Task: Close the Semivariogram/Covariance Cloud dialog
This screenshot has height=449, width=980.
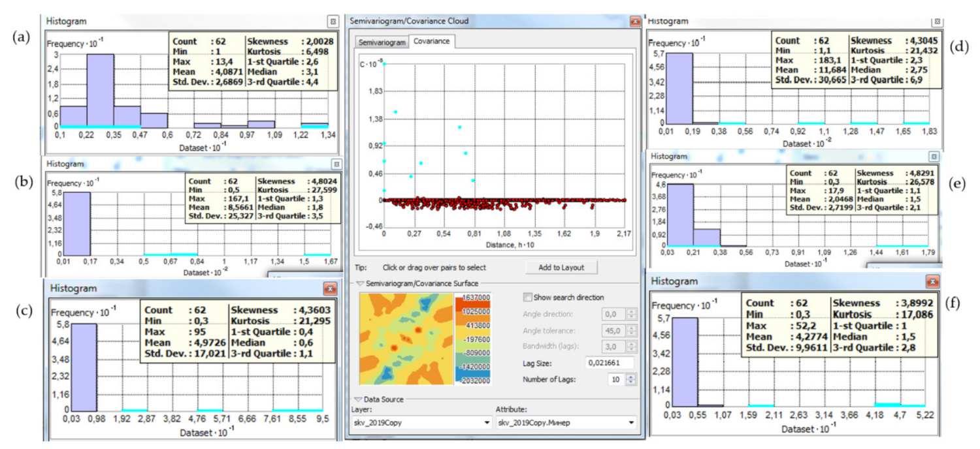Action: pos(634,22)
